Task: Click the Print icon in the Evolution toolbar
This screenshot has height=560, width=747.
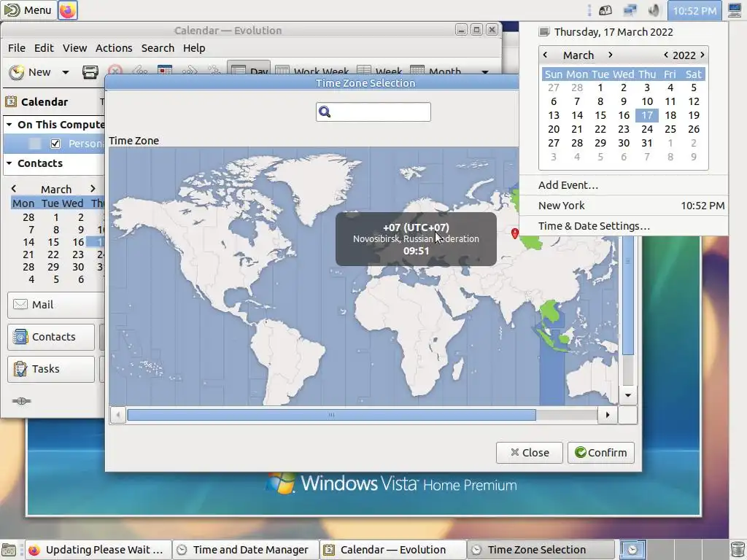Action: (90, 72)
